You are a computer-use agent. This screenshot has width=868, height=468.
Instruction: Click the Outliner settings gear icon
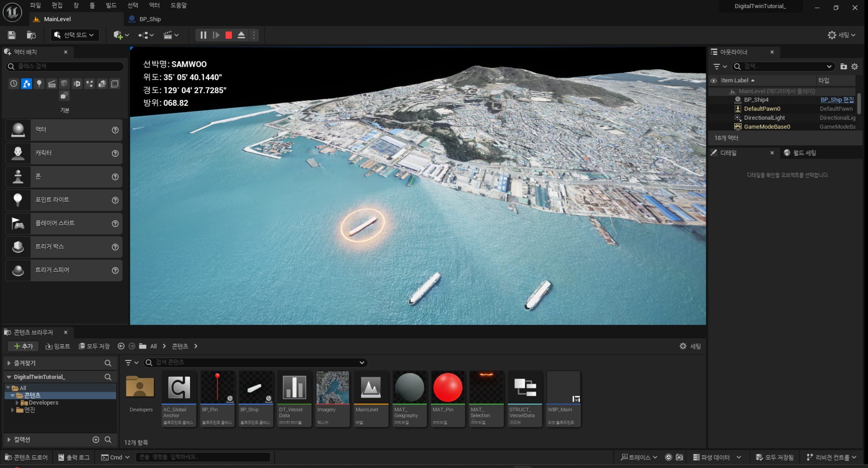(854, 66)
